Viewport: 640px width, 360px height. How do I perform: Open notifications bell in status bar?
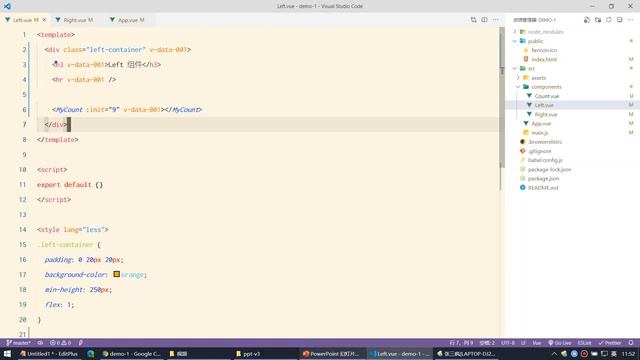631,343
